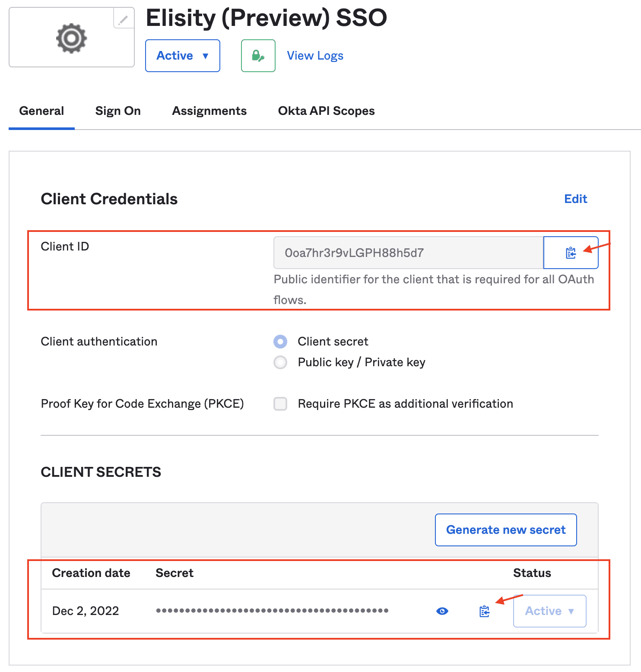Click Generate new secret button
The width and height of the screenshot is (641, 672).
tap(505, 530)
